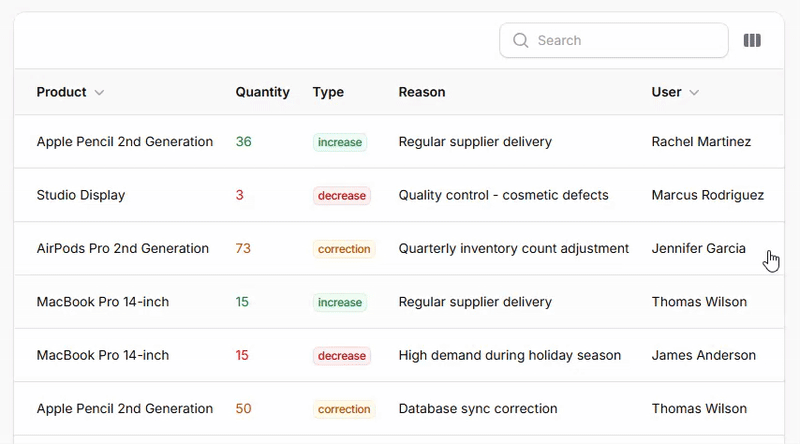Select the Studio Display product cell
The width and height of the screenshot is (800, 444).
tap(81, 195)
